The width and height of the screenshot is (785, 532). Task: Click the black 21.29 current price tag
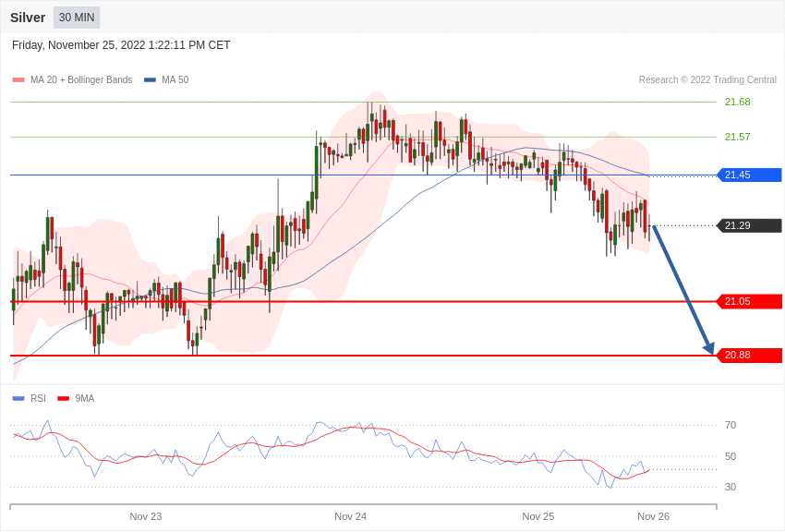pos(750,225)
